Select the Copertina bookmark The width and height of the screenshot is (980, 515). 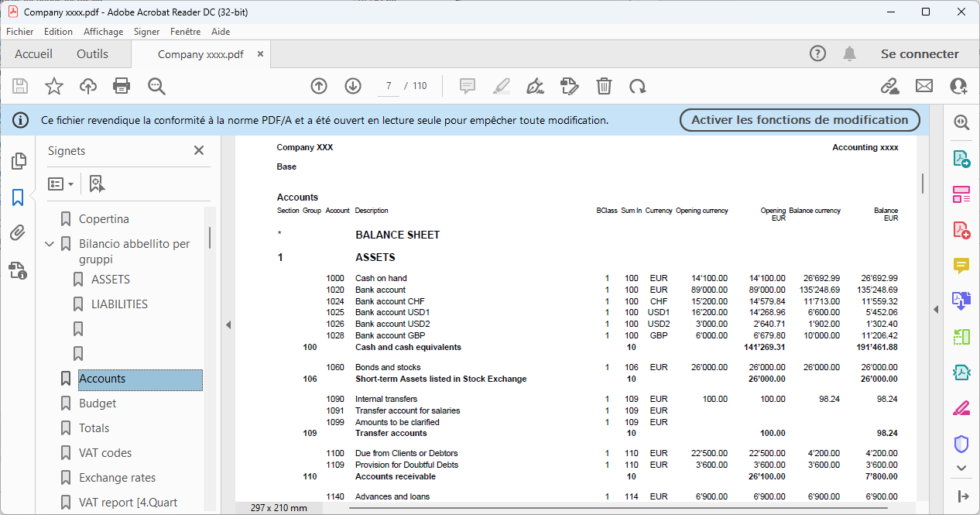[104, 219]
